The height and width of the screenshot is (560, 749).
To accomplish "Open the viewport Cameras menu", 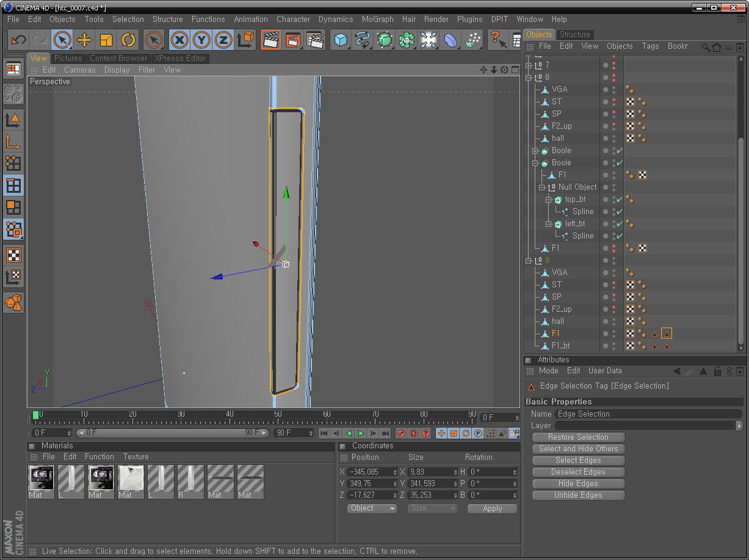I will click(x=80, y=70).
